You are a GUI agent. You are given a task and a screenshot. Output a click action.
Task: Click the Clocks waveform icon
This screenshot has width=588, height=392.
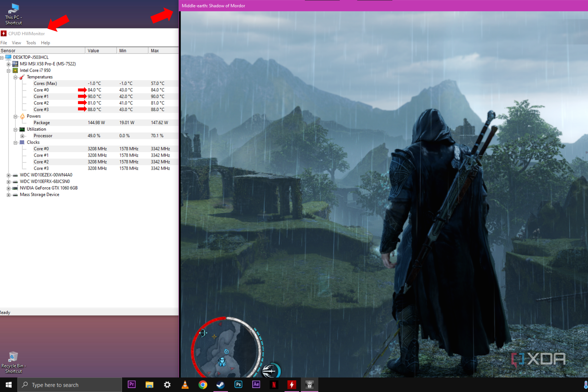click(22, 142)
